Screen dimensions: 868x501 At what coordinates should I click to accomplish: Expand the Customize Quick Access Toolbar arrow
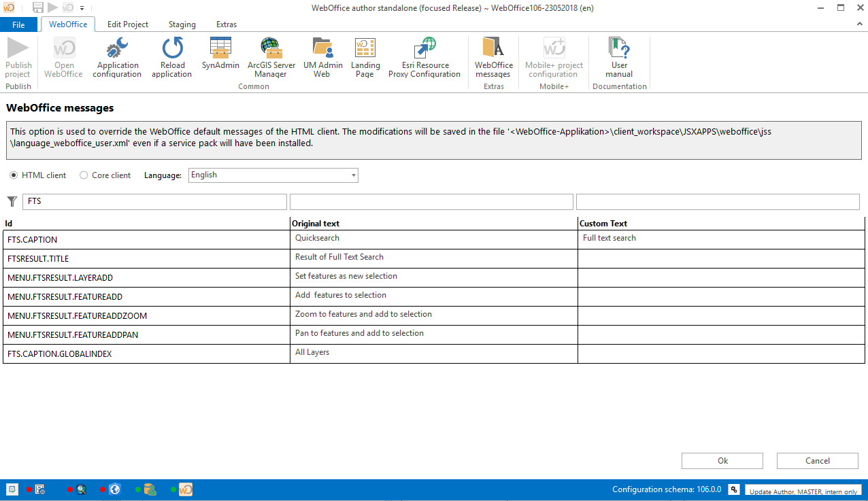tap(82, 7)
